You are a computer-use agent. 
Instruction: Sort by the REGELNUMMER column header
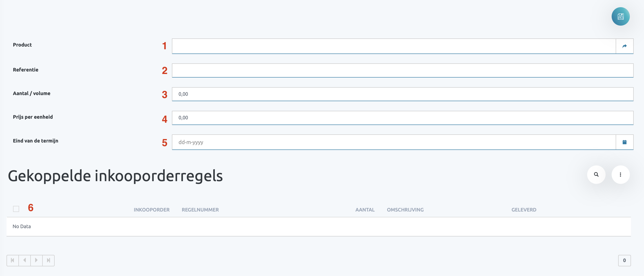tap(200, 210)
